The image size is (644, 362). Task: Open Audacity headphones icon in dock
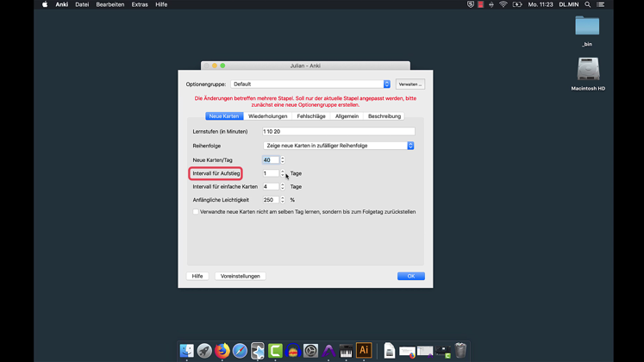pyautogui.click(x=293, y=351)
